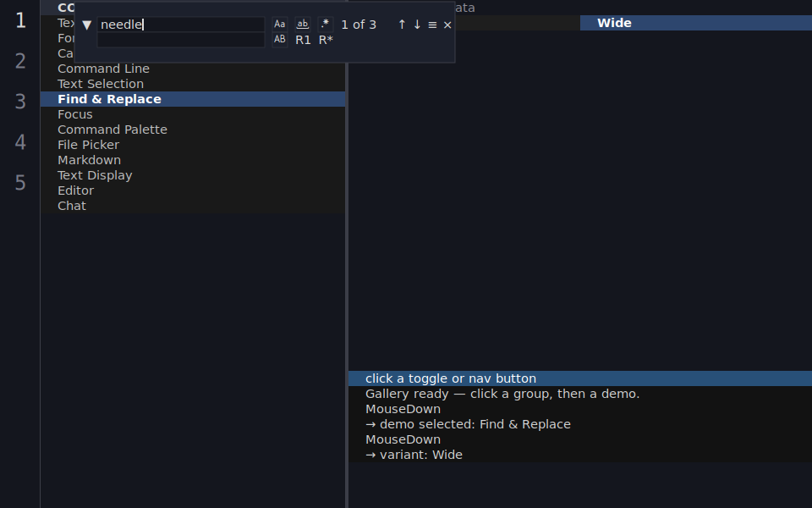Click line number 2 in the gutter

[20, 61]
